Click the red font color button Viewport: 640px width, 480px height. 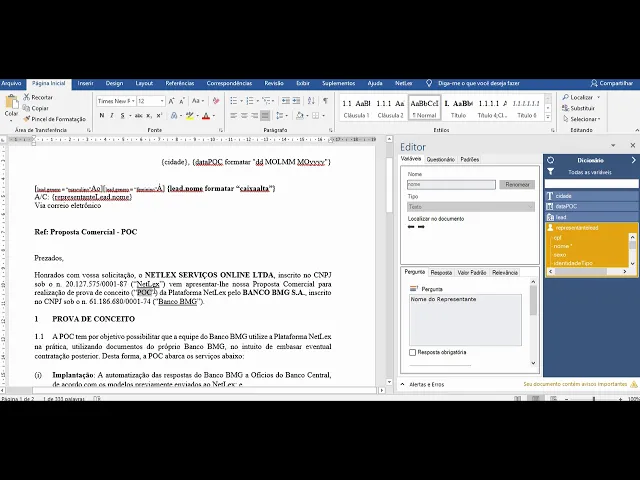[206, 116]
